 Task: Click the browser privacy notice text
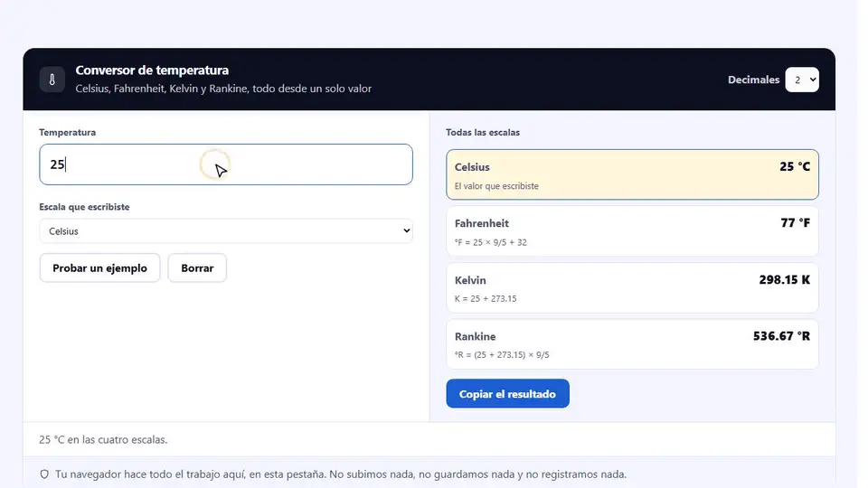tap(341, 474)
